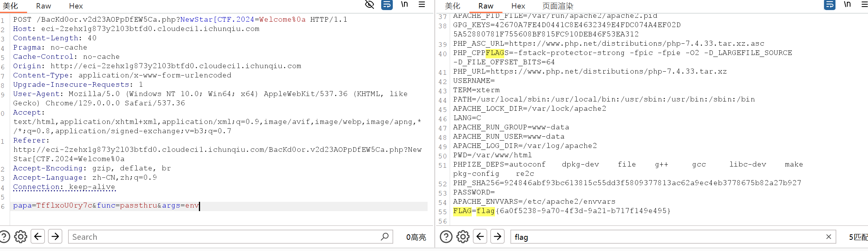This screenshot has height=251, width=868.
Task: Select the request 美化 tab
Action: 10,6
